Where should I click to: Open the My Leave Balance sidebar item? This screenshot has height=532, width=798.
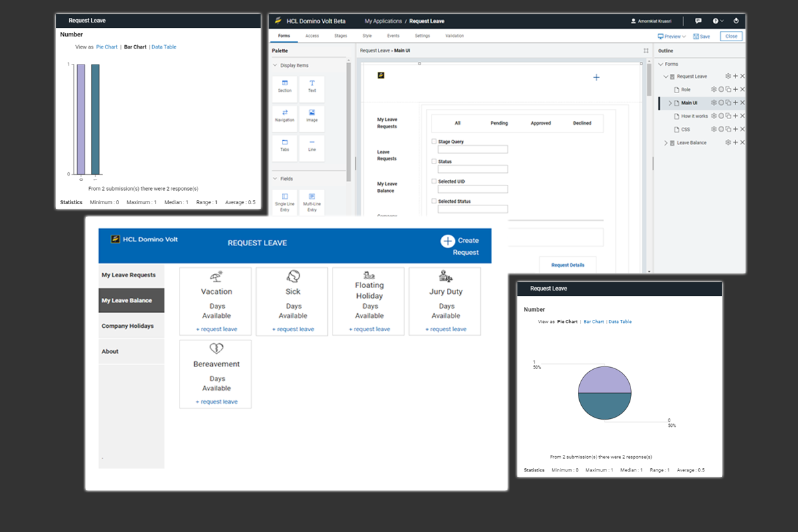click(x=131, y=301)
